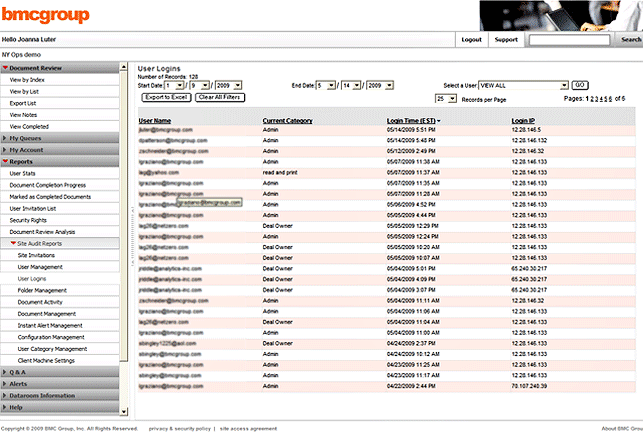Sort by User Name column
This screenshot has width=643, height=433.
point(155,121)
